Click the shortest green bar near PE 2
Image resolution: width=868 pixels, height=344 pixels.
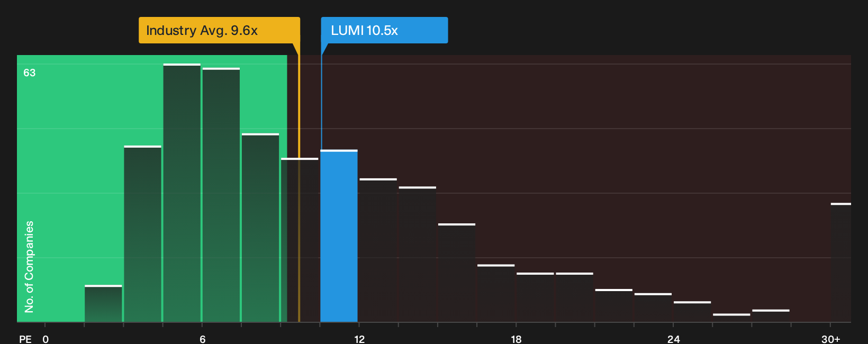click(103, 304)
